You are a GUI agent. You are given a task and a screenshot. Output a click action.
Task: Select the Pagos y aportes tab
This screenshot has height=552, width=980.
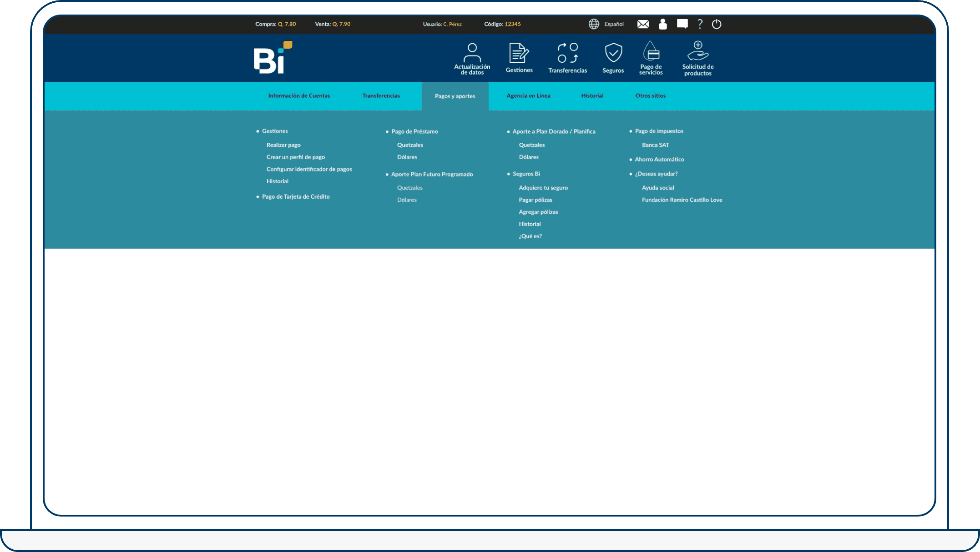click(x=455, y=96)
